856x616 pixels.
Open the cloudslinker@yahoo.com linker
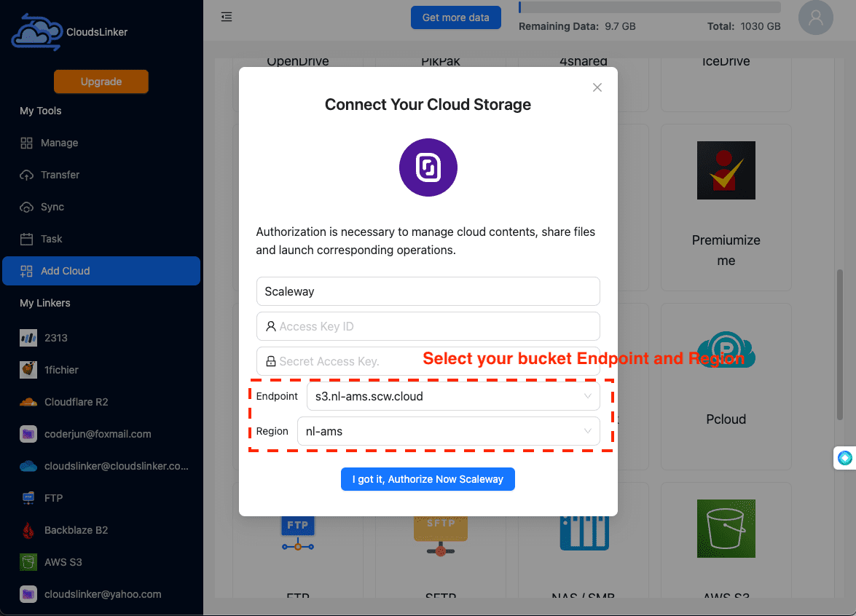pos(101,594)
